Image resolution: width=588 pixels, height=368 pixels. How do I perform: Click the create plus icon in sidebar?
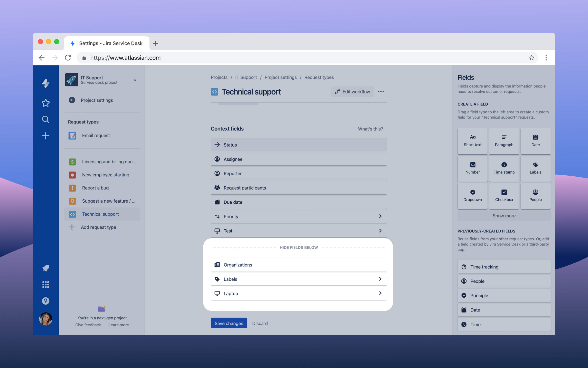46,136
